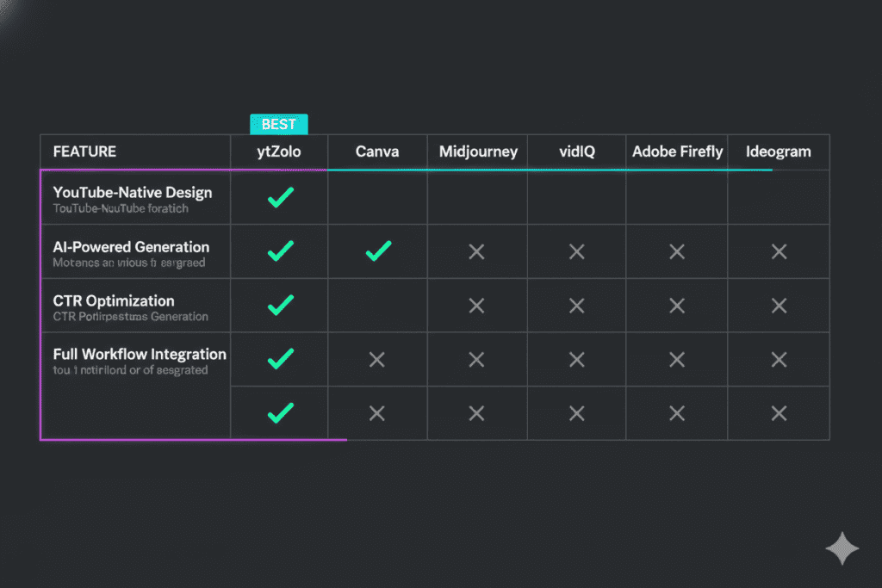
Task: Click the vidIQ X for CTR Optimization
Action: [576, 306]
